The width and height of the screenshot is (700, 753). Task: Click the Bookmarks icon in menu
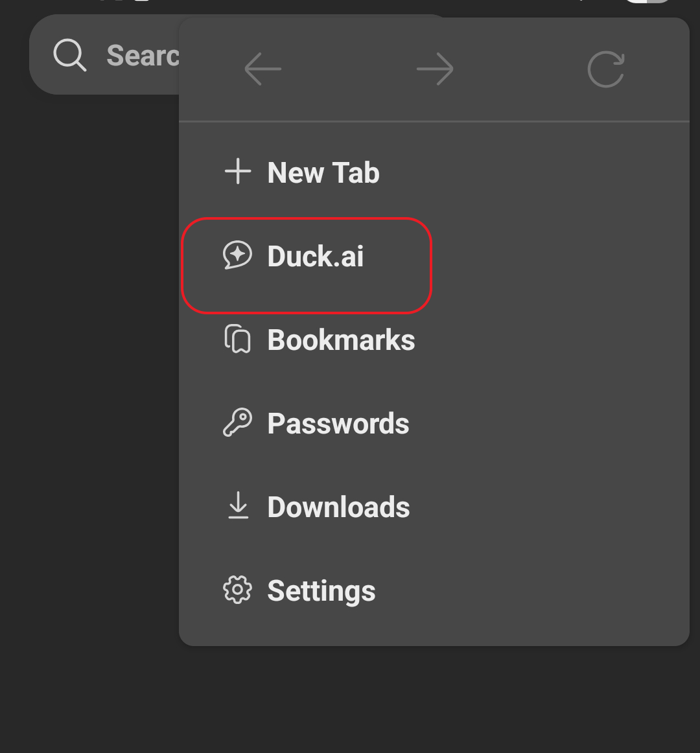point(238,340)
